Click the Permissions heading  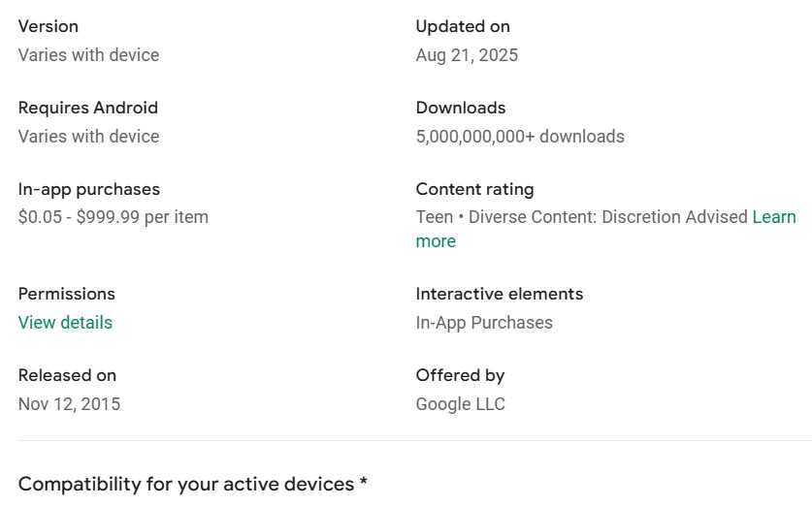[67, 294]
